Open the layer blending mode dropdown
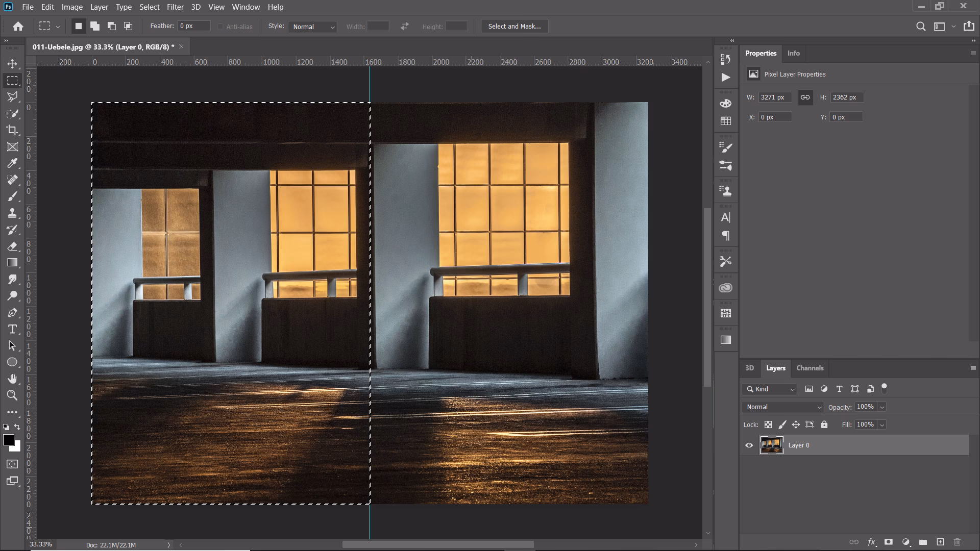Viewport: 980px width, 551px height. [x=782, y=407]
